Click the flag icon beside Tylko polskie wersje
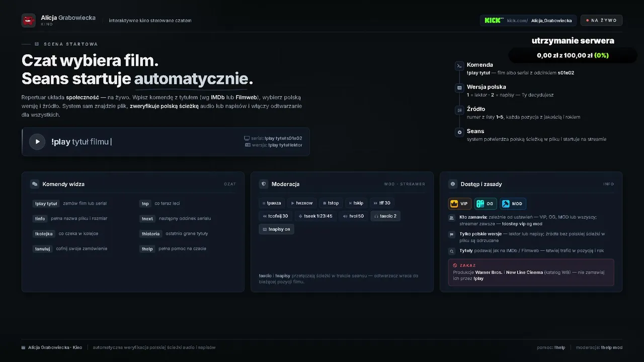Image resolution: width=644 pixels, height=362 pixels. click(x=451, y=234)
